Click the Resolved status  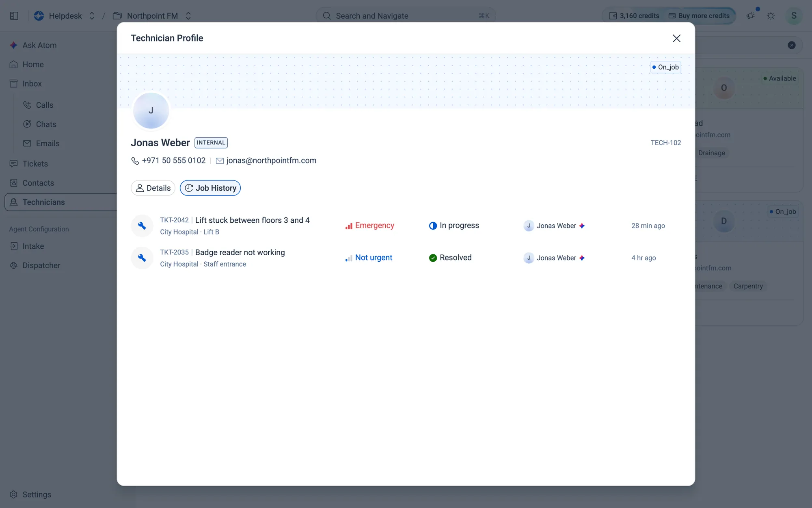tap(450, 258)
